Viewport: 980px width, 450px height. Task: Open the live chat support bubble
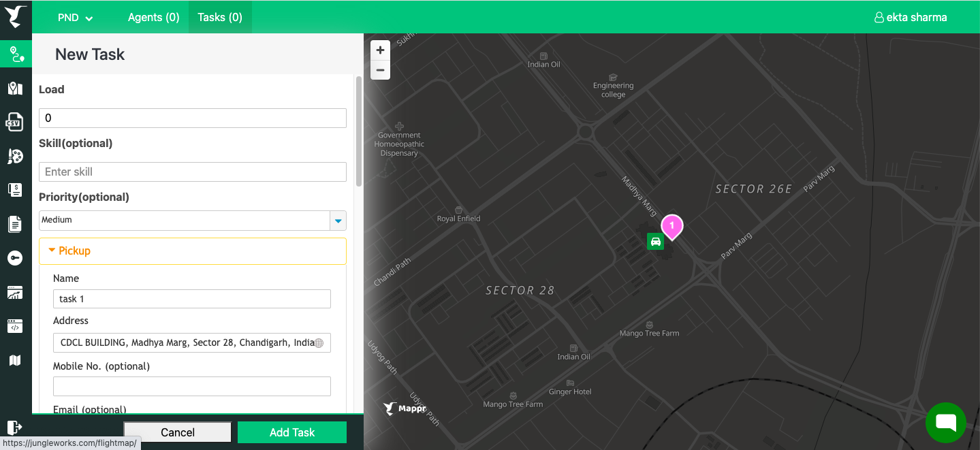(945, 422)
